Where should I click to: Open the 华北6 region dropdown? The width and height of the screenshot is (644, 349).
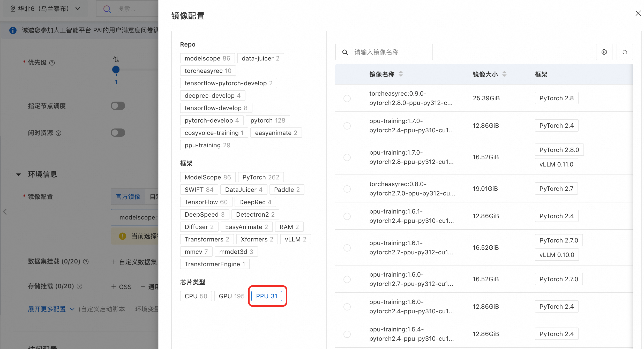tap(45, 9)
